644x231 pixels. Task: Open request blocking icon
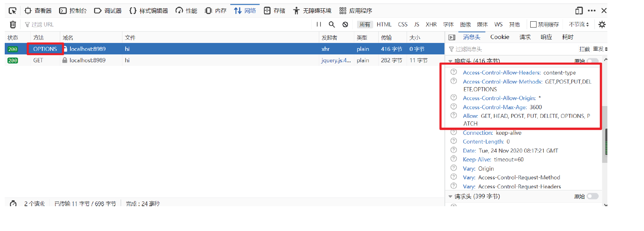[345, 24]
